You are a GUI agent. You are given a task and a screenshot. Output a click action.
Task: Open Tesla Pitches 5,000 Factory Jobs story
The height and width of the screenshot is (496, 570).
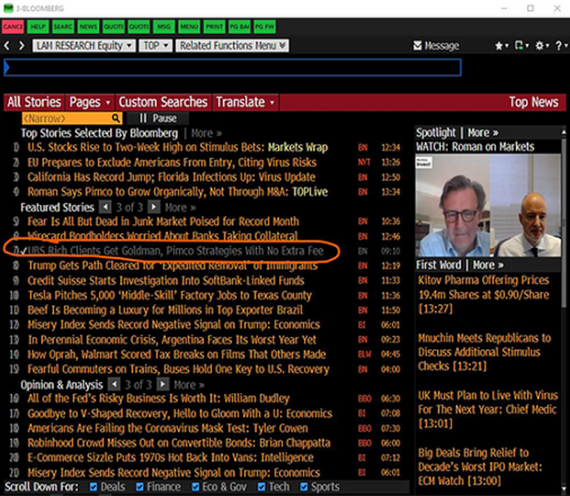170,295
